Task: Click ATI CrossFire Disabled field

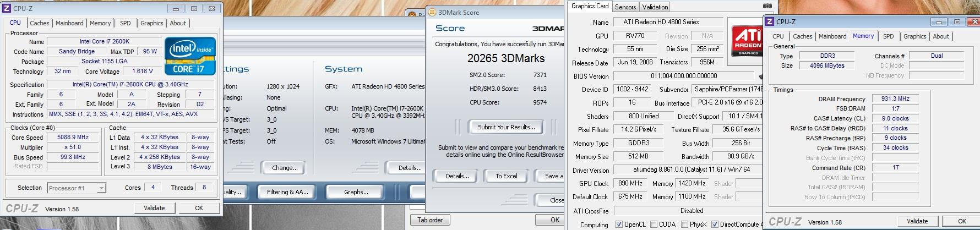Action: [688, 211]
